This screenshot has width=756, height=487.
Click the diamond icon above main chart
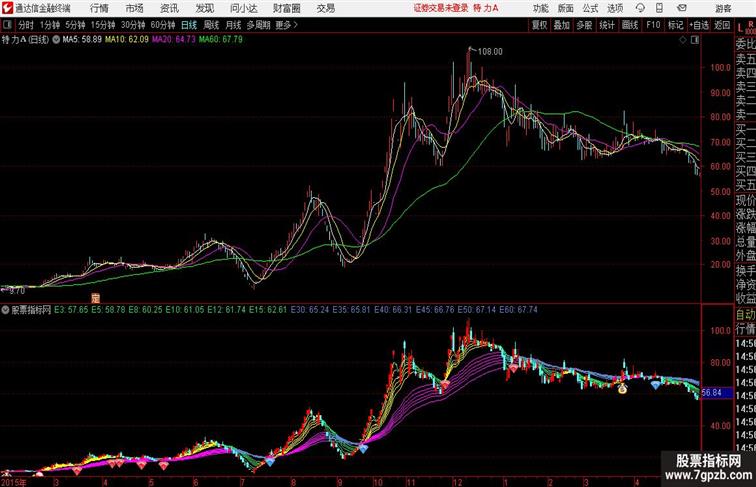click(683, 40)
